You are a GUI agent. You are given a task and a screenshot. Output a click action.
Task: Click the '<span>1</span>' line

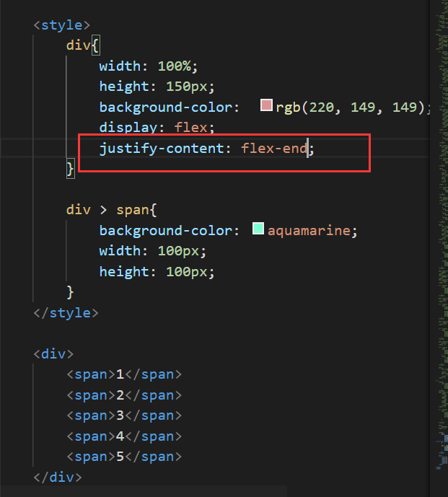coord(124,374)
